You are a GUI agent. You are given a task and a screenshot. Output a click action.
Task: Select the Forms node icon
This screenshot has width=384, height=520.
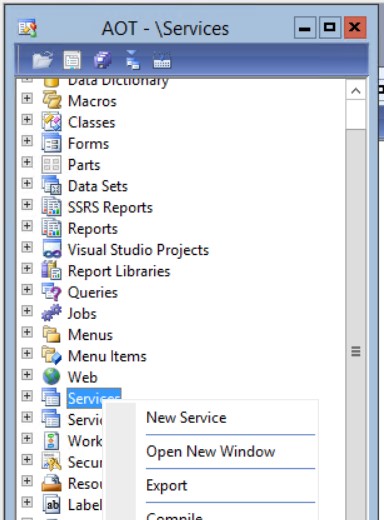coord(52,143)
